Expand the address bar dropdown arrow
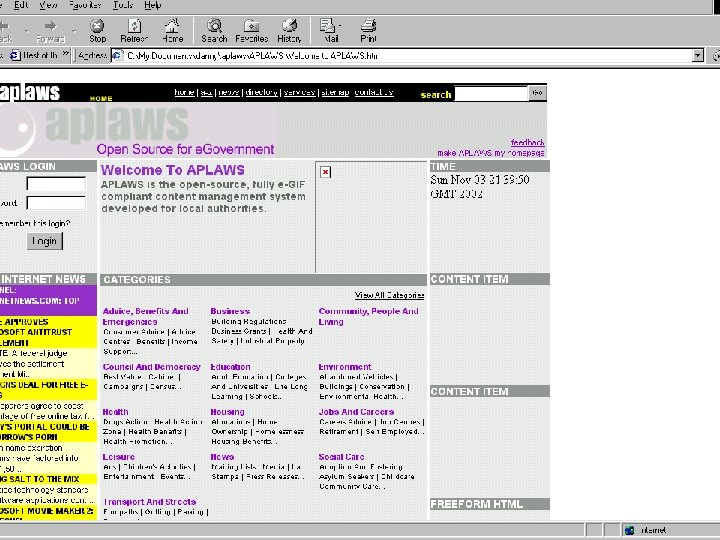The image size is (720, 540). [x=698, y=56]
